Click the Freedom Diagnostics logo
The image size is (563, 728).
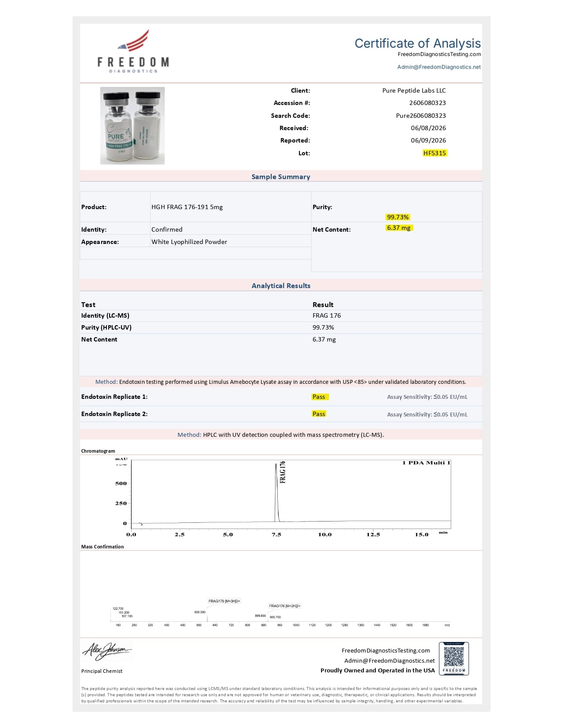(133, 51)
